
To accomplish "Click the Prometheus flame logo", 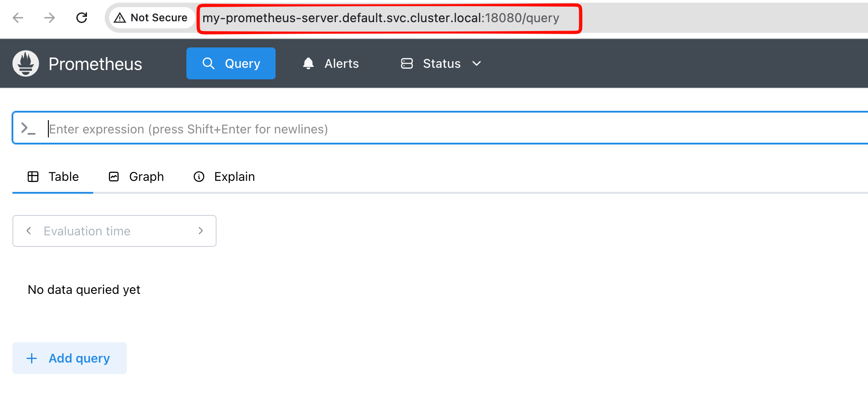I will [x=26, y=63].
